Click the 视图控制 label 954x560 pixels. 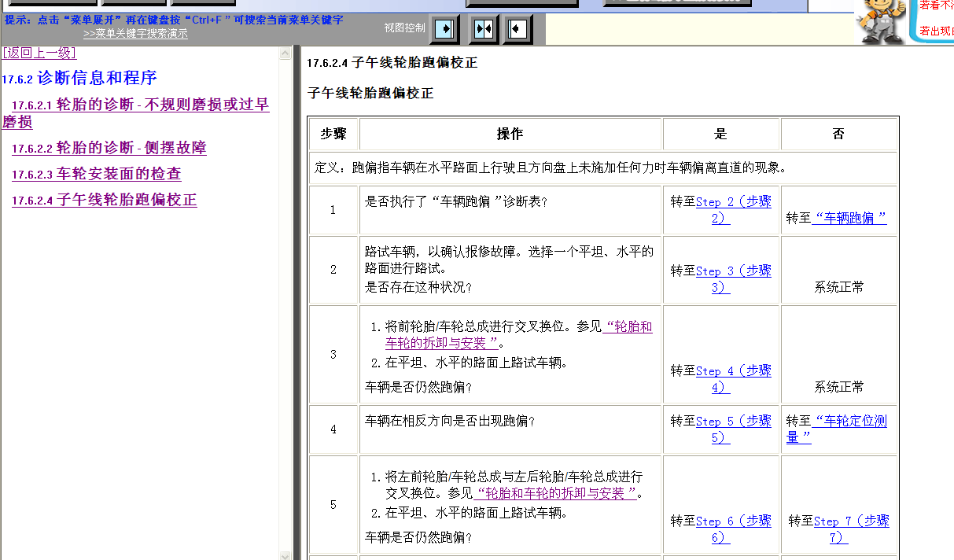pyautogui.click(x=404, y=28)
